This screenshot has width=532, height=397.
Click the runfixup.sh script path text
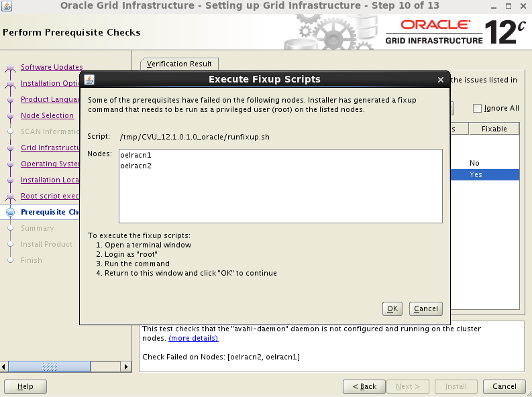[195, 137]
